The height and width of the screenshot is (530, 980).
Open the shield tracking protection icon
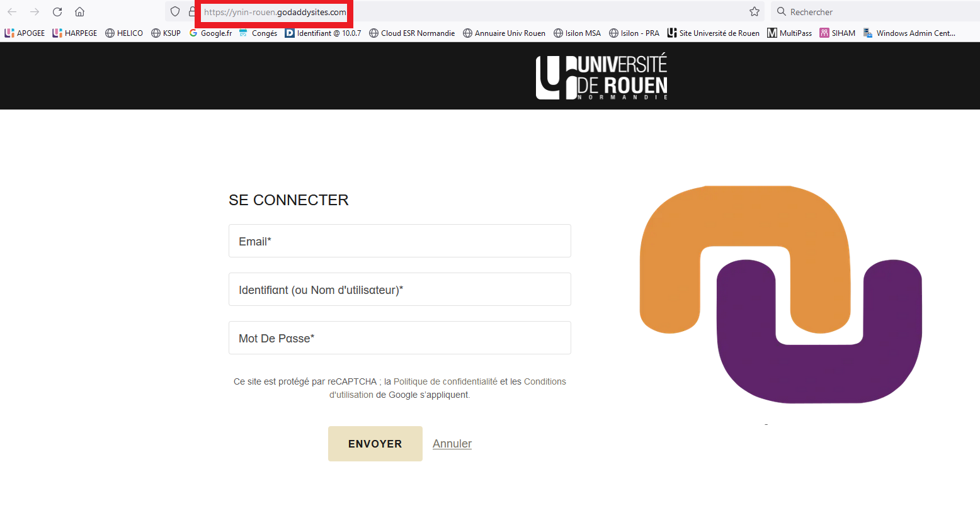coord(175,12)
